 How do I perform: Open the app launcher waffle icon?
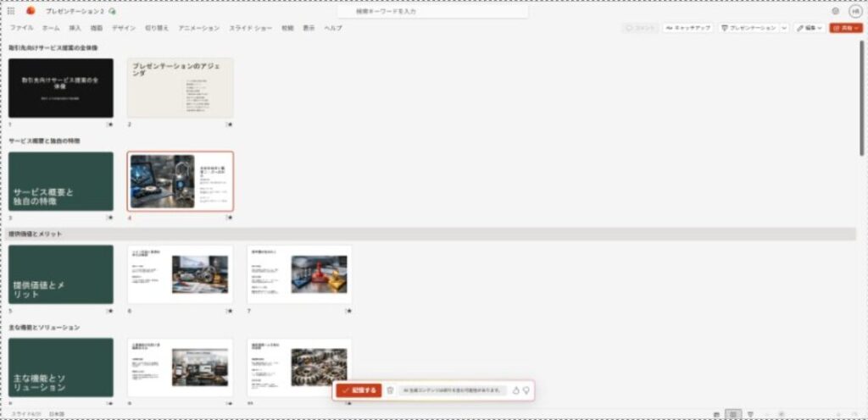(11, 11)
